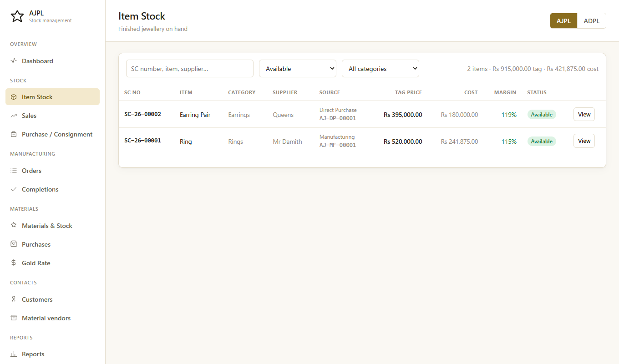Click tag price Rs 520,000.00
Screen dimensions: 619x364
(x=403, y=142)
